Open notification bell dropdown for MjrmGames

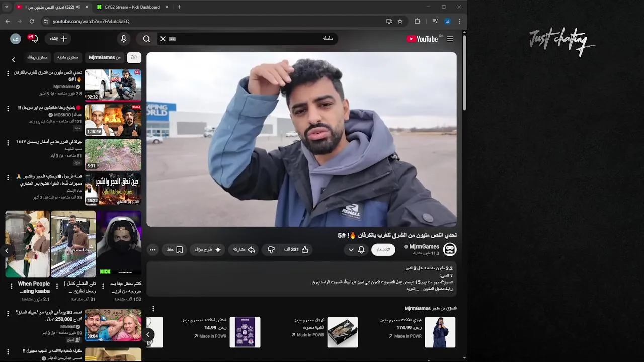[356, 249]
